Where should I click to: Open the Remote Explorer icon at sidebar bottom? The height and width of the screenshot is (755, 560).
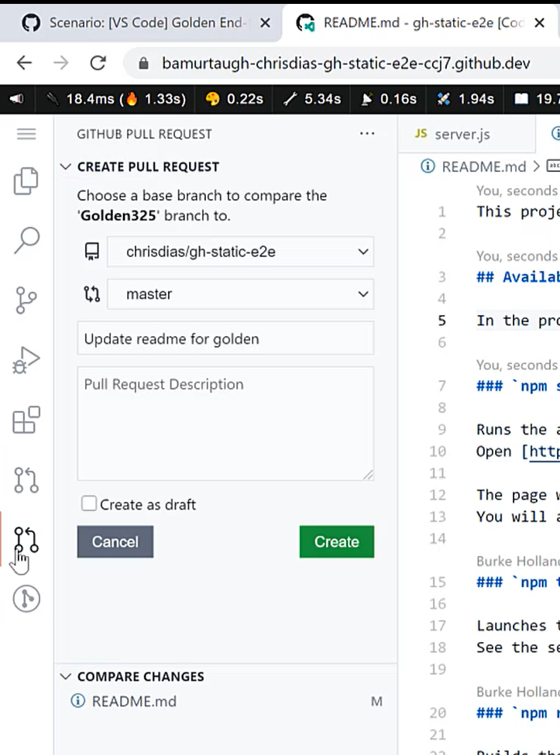[x=26, y=599]
